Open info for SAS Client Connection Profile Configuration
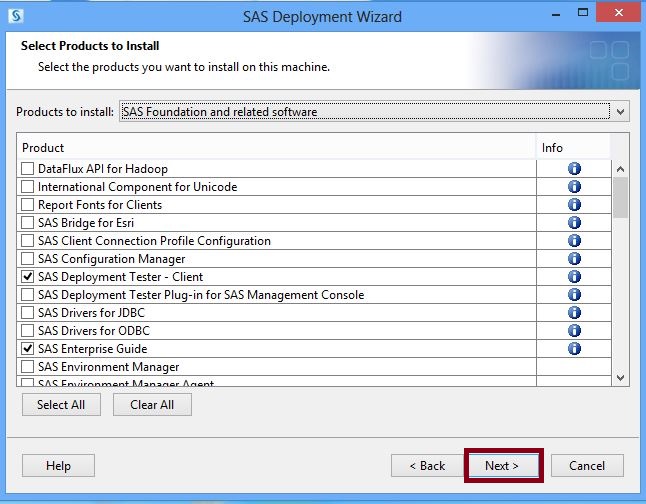646x504 pixels. 574,241
